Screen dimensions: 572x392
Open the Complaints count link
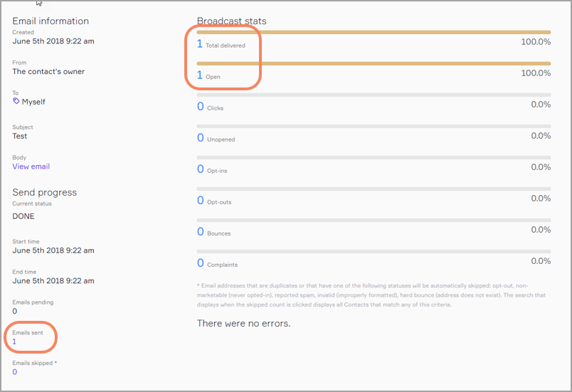(201, 263)
